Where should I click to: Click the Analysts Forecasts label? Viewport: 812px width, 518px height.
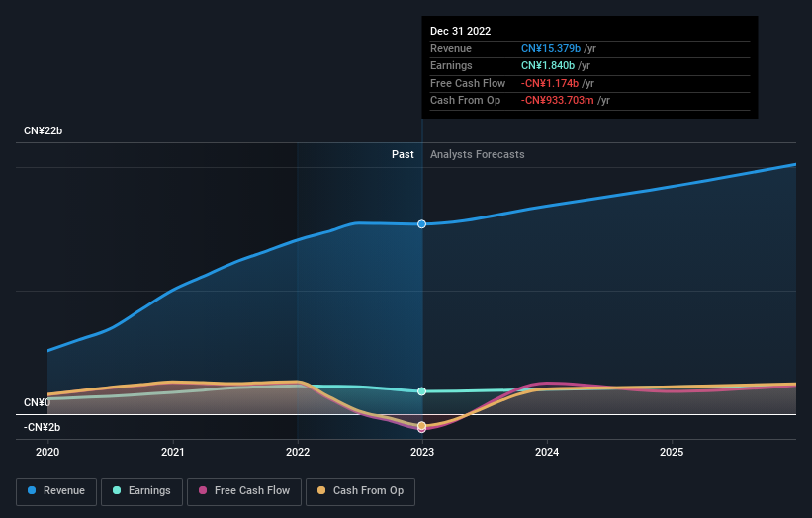[x=477, y=155]
